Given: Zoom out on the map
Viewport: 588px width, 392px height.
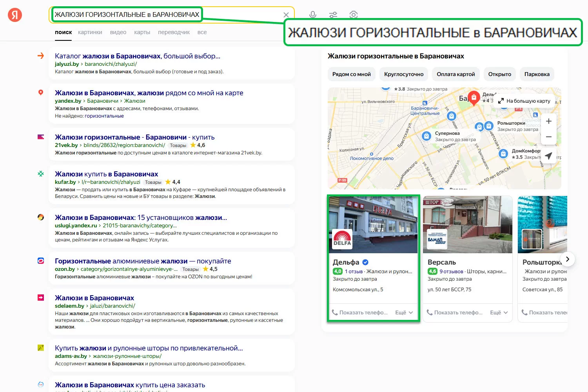Looking at the screenshot, I should click(x=549, y=137).
